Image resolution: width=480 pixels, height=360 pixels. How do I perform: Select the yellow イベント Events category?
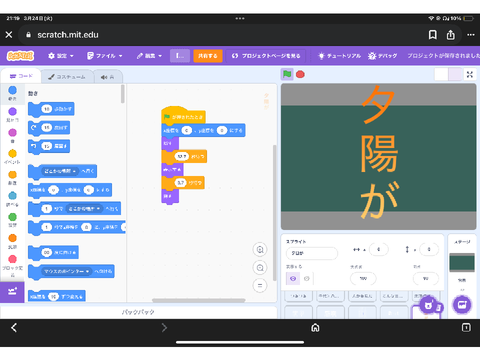coord(12,156)
